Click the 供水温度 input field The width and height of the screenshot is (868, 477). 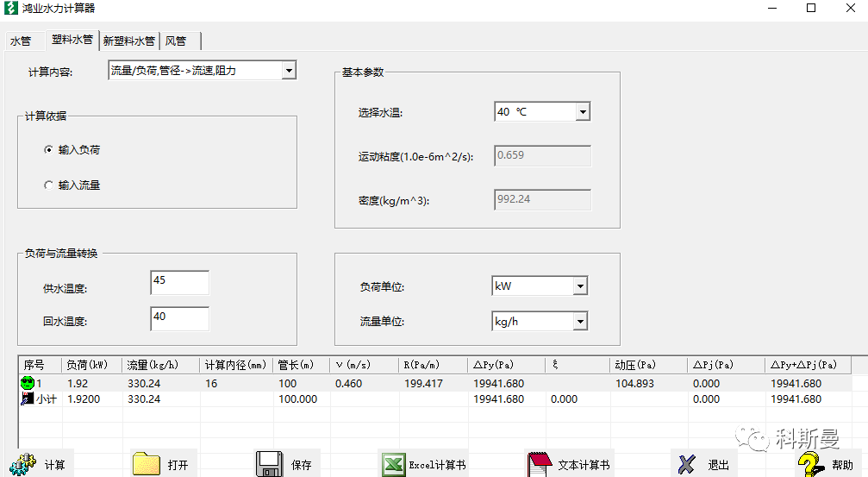click(179, 283)
